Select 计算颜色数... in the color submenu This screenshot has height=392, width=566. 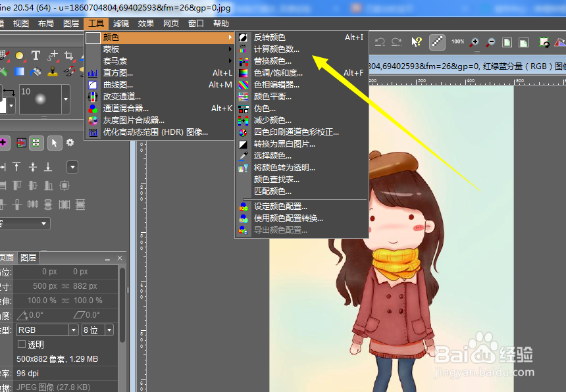(x=302, y=49)
